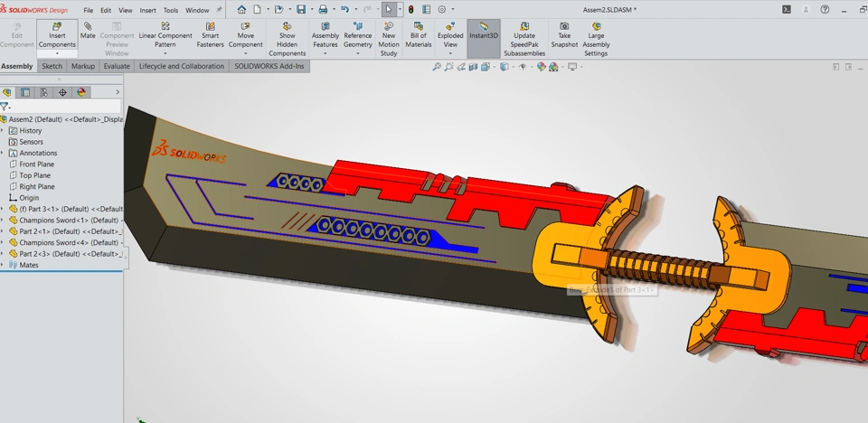This screenshot has width=868, height=423.
Task: Click the Mate tool
Action: [88, 31]
